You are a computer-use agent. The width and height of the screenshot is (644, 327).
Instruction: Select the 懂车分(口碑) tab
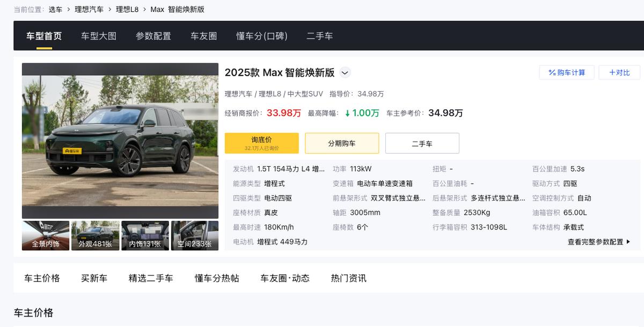tap(262, 36)
